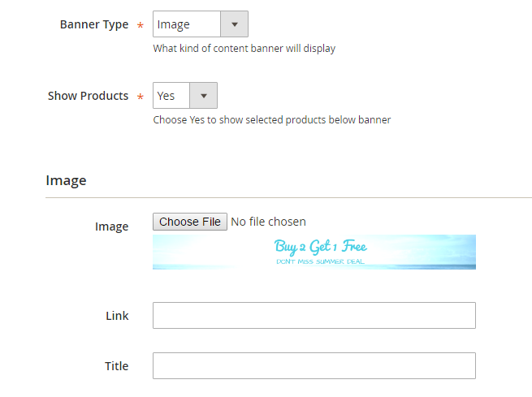Click the Image field label beside Choose File
This screenshot has width=532, height=397.
(x=111, y=227)
